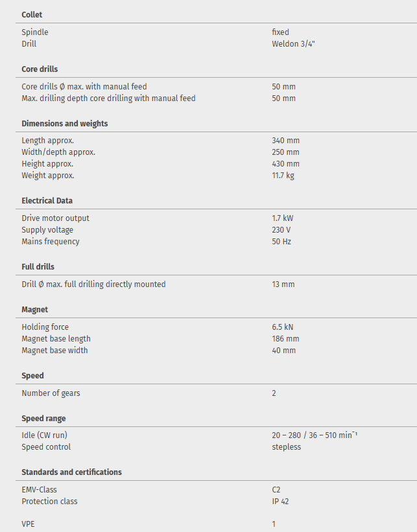Click the Max. drilling depth core drilling label
This screenshot has height=532, width=417.
pyautogui.click(x=108, y=98)
